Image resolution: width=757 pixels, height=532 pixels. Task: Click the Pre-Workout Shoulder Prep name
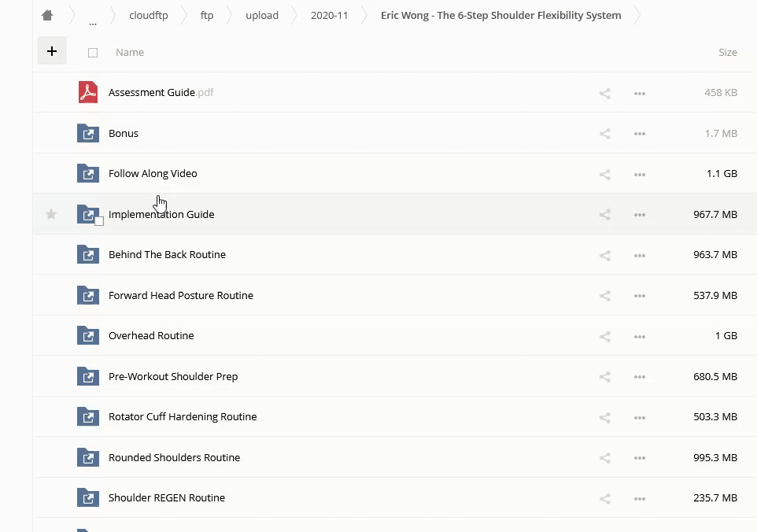173,376
